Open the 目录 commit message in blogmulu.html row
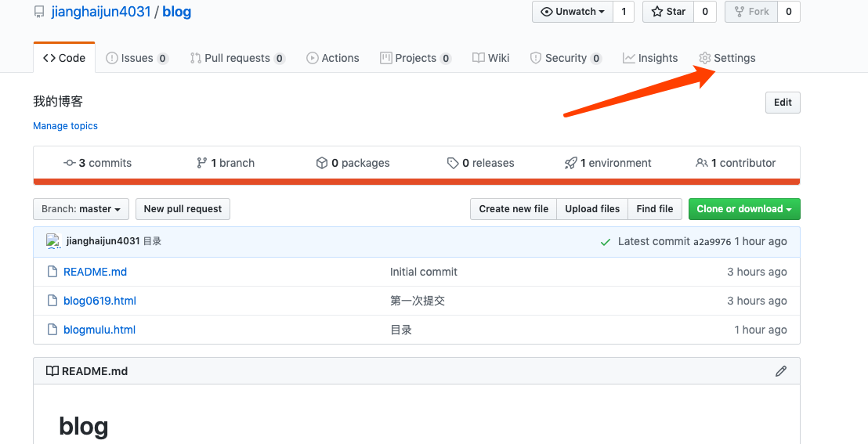The height and width of the screenshot is (444, 868). click(x=401, y=330)
